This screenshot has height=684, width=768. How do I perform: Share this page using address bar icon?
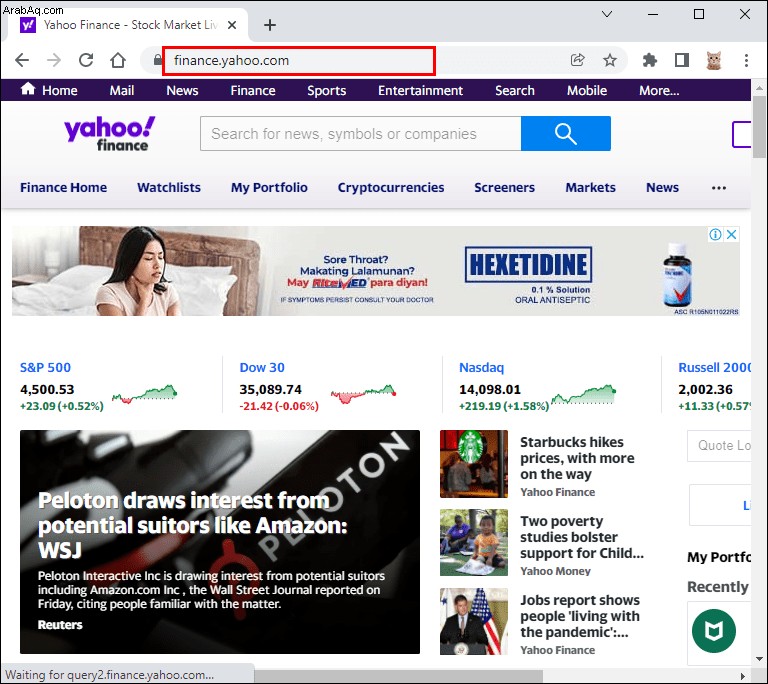577,60
